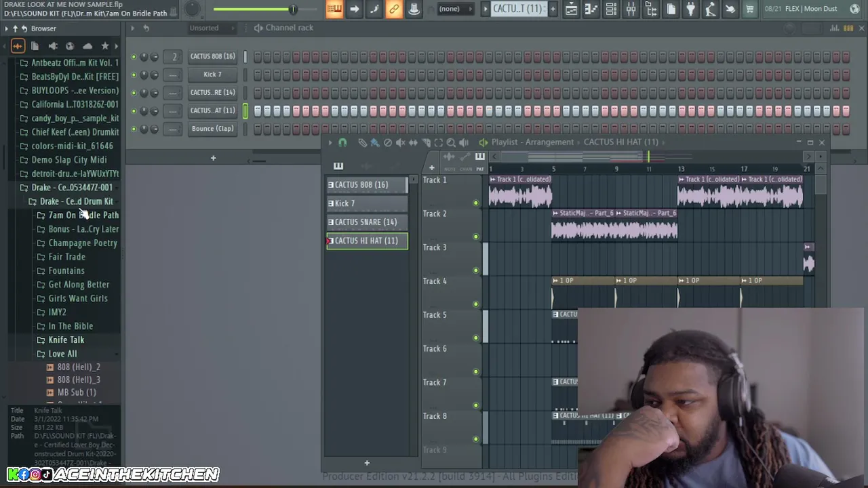Image resolution: width=868 pixels, height=488 pixels.
Task: Select the Draw pencil tool in Playlist
Action: [362, 142]
